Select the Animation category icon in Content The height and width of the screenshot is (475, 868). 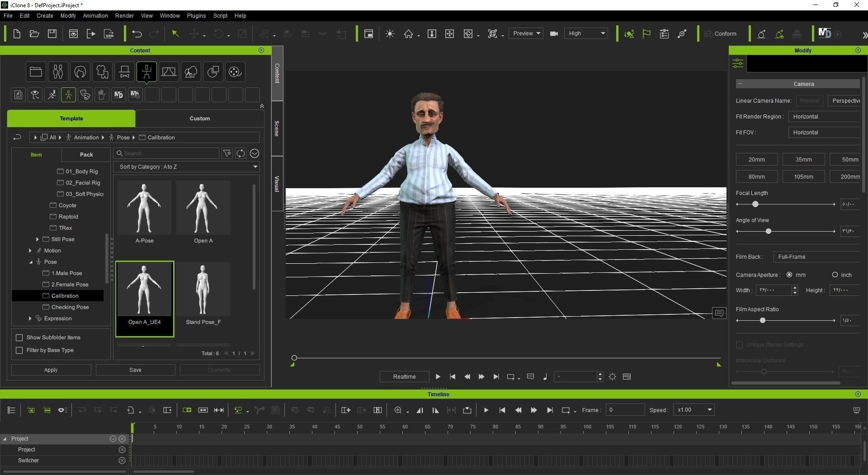pyautogui.click(x=146, y=71)
